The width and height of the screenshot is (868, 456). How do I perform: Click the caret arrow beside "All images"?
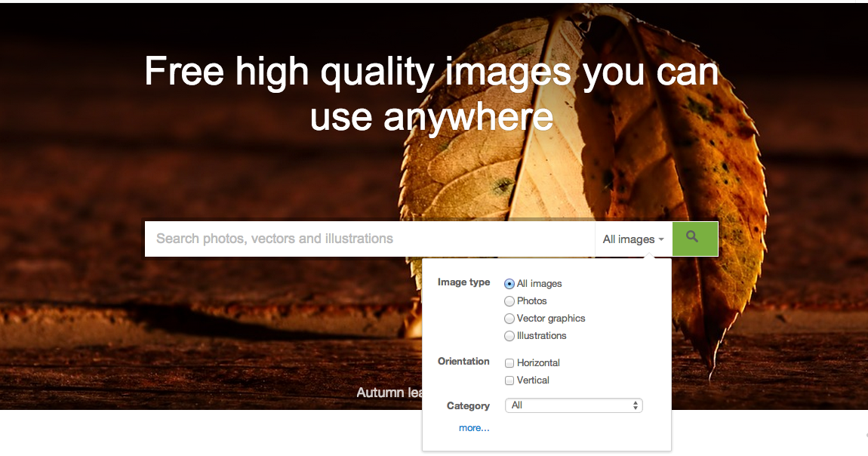[x=660, y=239]
